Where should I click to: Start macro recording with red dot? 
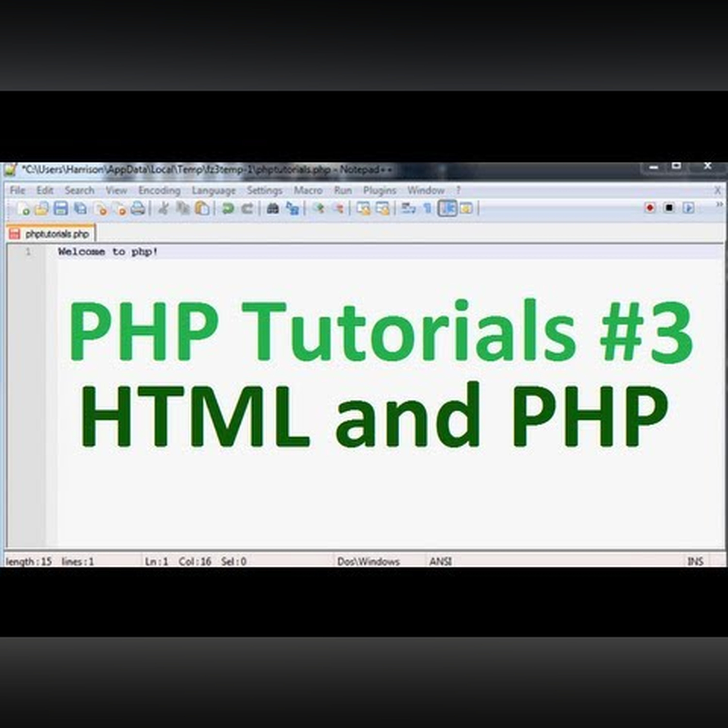coord(650,208)
